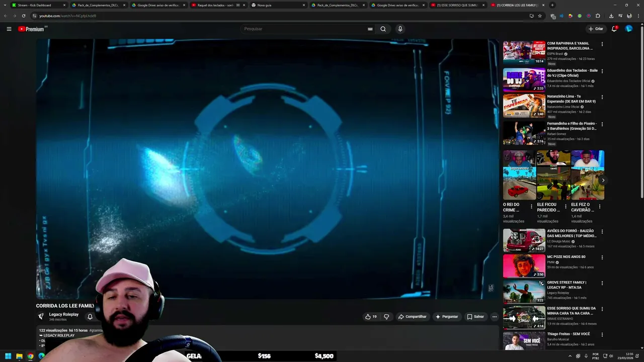The image size is (644, 362).
Task: Dislike the video with thumbs down
Action: (x=386, y=317)
